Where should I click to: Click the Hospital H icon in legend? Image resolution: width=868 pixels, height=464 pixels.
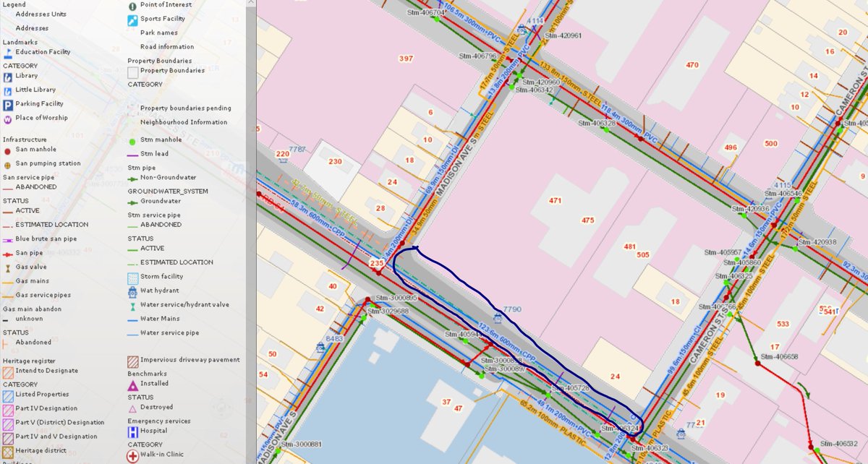pyautogui.click(x=132, y=431)
